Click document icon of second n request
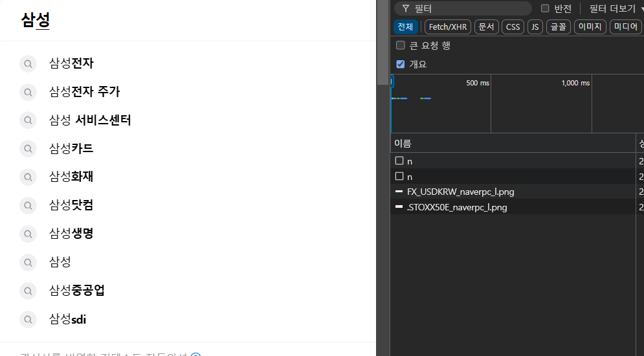Viewport: 644px width, 356px height. click(399, 176)
